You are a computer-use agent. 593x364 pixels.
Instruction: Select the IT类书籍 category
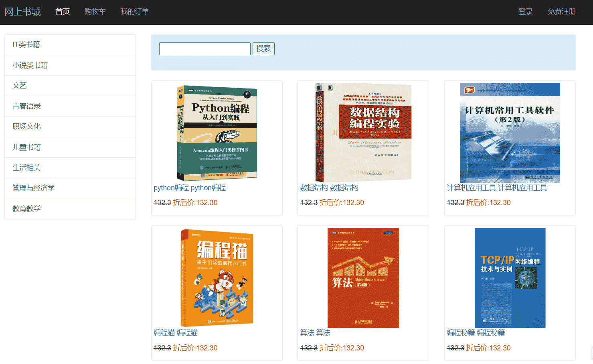(70, 45)
